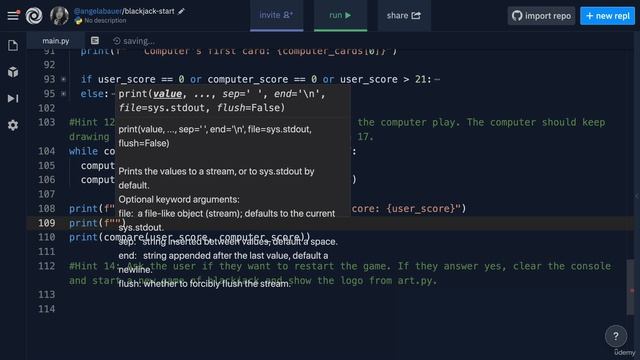Screen dimensions: 640x360
Task: Open the help question mark button
Action: 616,336
